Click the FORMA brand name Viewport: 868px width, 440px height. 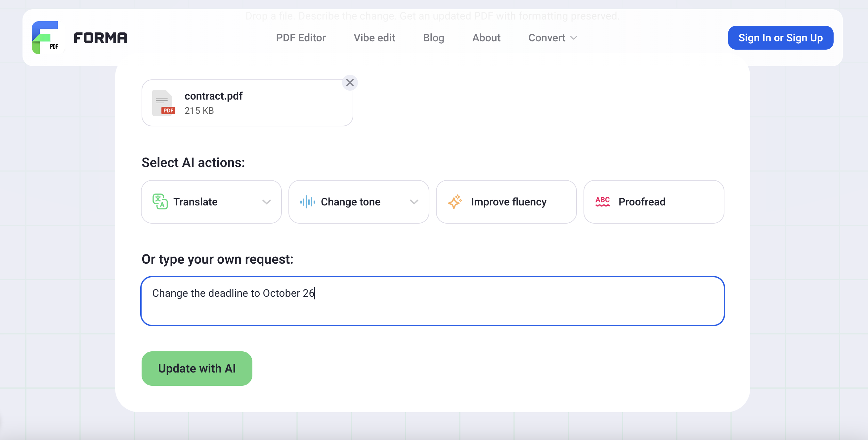101,38
